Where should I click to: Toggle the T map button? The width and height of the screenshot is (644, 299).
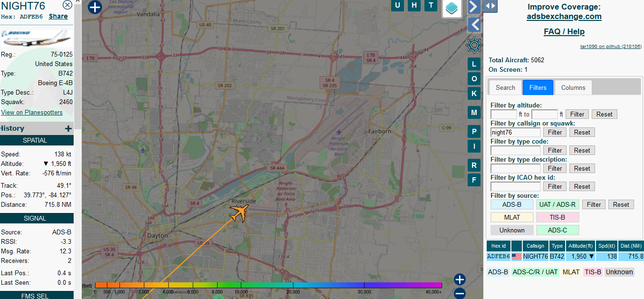click(x=431, y=5)
